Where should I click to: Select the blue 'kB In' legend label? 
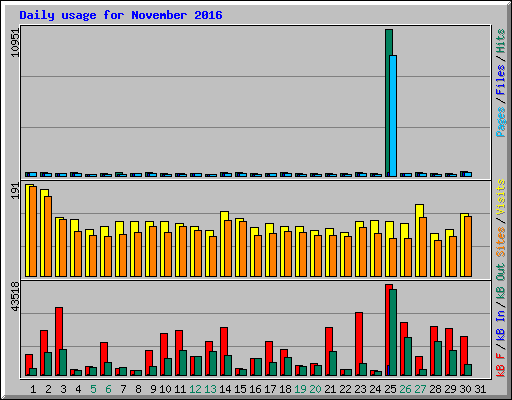500,325
